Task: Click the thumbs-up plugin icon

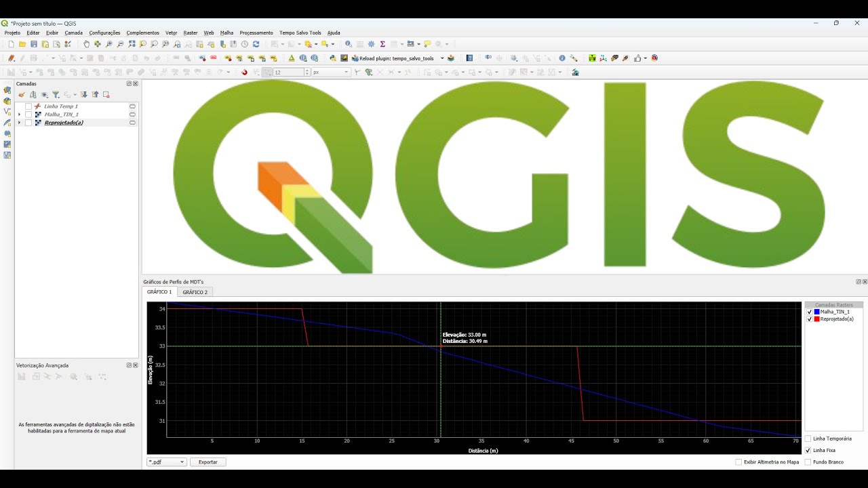Action: (637, 58)
